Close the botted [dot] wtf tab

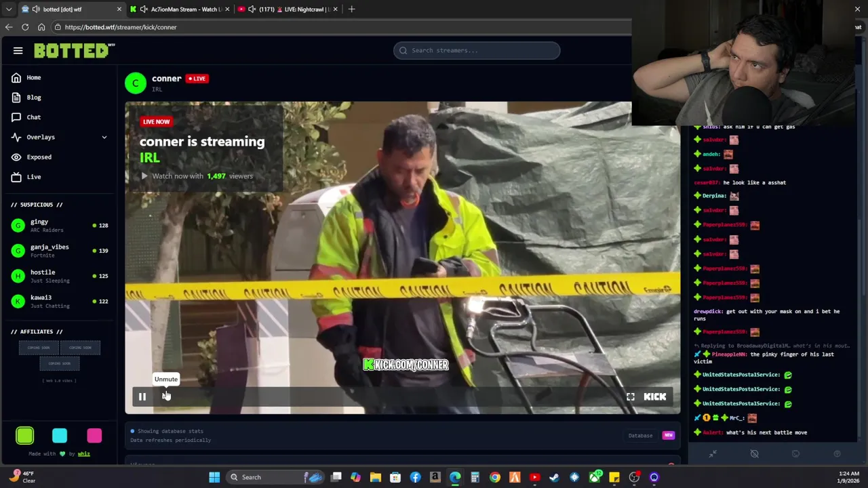[x=119, y=9]
